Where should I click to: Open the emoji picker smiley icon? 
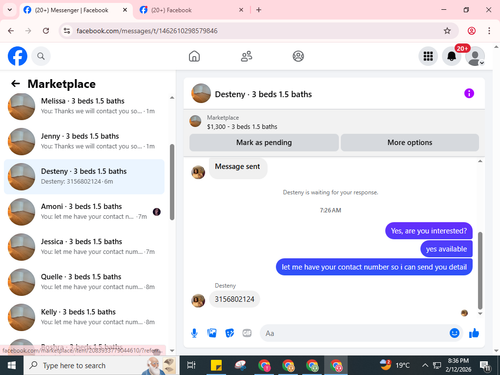454,333
